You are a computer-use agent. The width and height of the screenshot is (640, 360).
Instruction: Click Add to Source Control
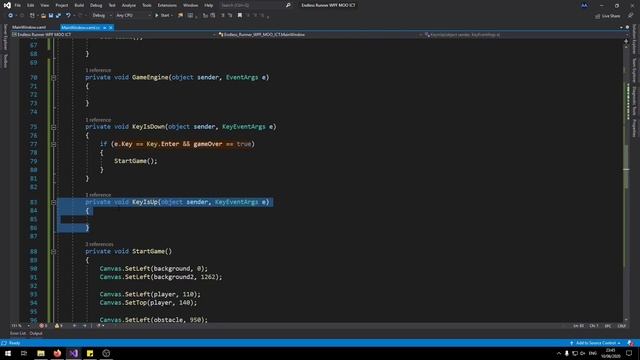595,343
